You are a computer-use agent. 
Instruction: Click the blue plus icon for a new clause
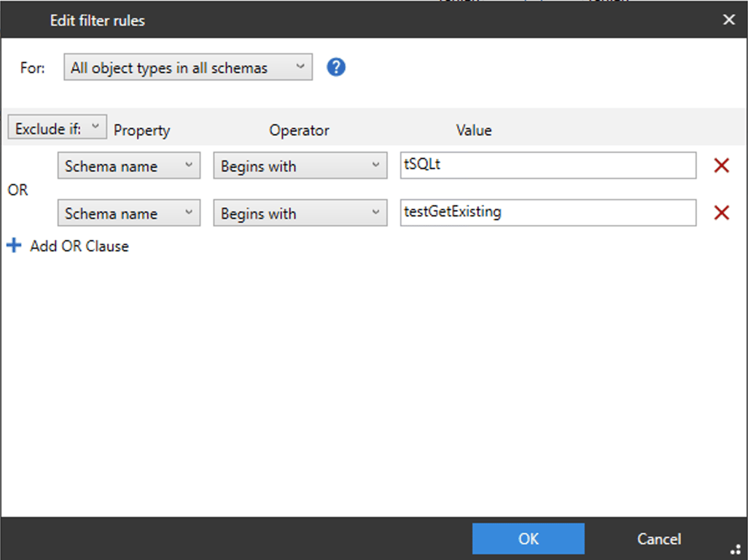click(13, 246)
